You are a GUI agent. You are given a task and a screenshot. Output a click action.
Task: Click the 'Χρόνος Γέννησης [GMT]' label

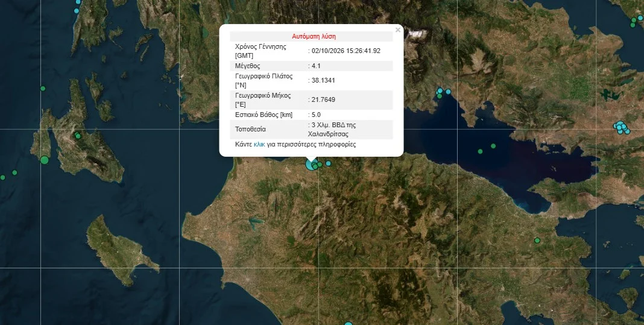(260, 51)
